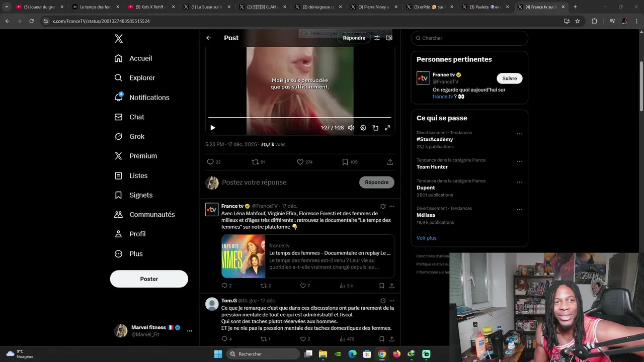Open the reader view icon
Screen dimensions: 644x362
click(389, 38)
